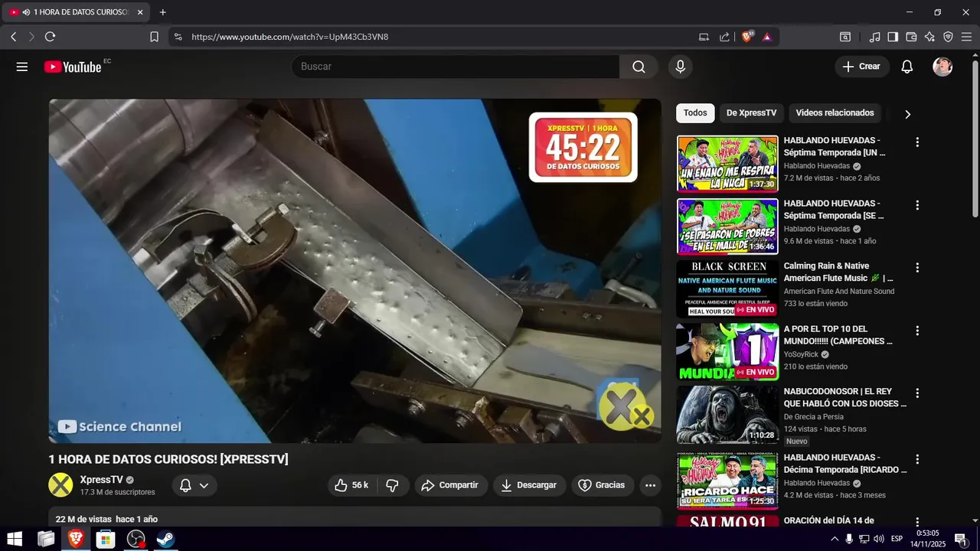Image resolution: width=980 pixels, height=551 pixels.
Task: Open Windows Start menu
Action: pos(15,539)
